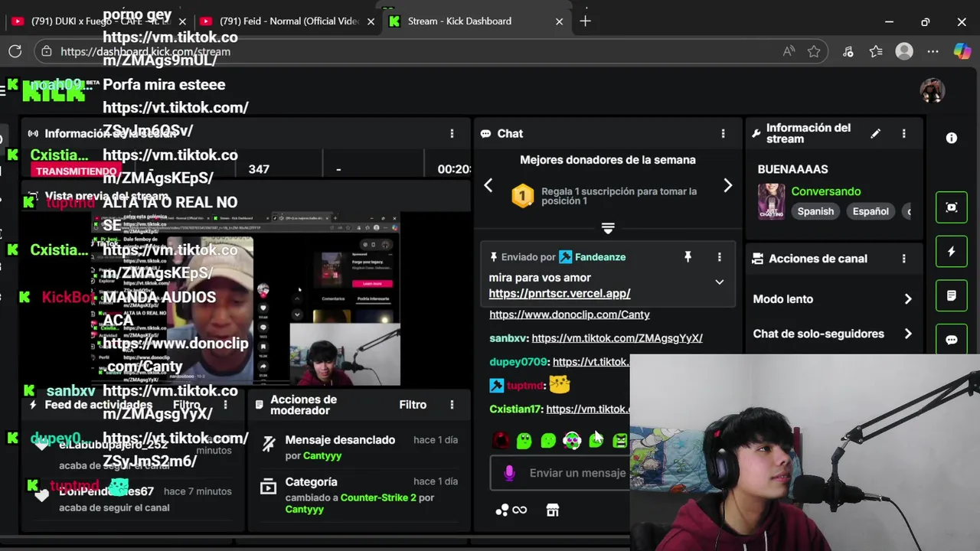Viewport: 980px width, 551px height.
Task: Click the lightning bolt sidebar button
Action: [952, 252]
